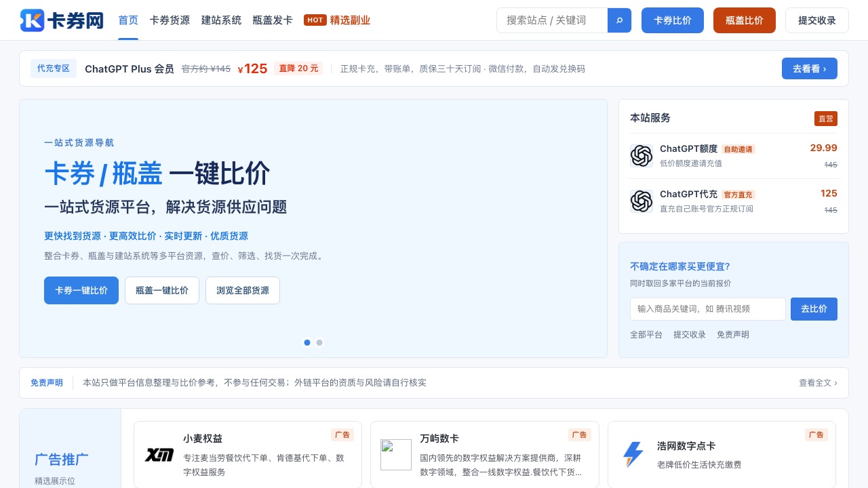Click the 代充专区 tag
The image size is (868, 488).
pos(54,68)
